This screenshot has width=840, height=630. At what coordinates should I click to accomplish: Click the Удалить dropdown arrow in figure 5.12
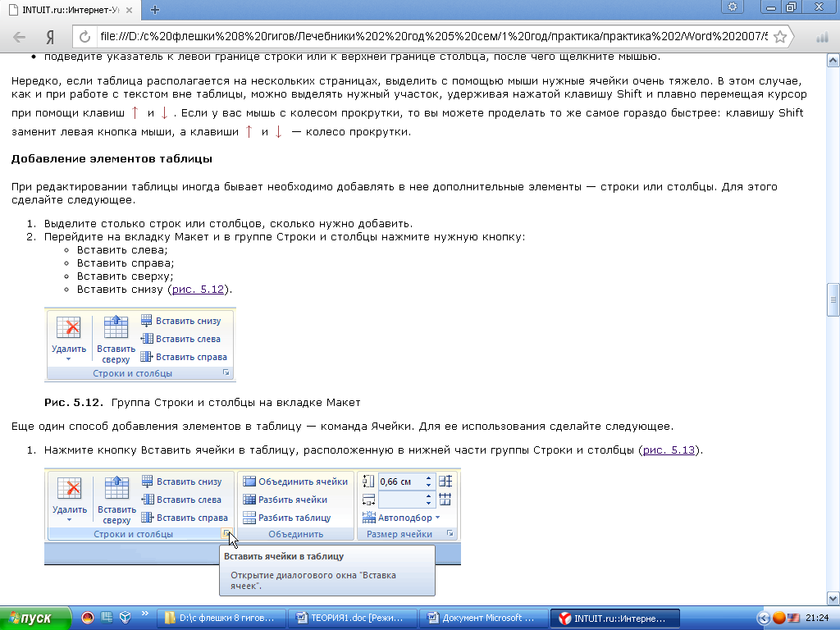(69, 359)
